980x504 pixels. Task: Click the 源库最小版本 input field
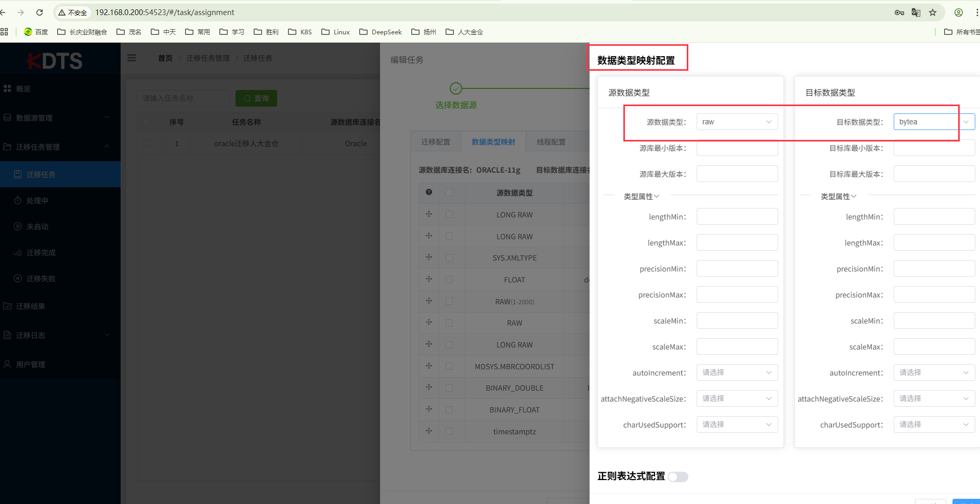coord(737,148)
